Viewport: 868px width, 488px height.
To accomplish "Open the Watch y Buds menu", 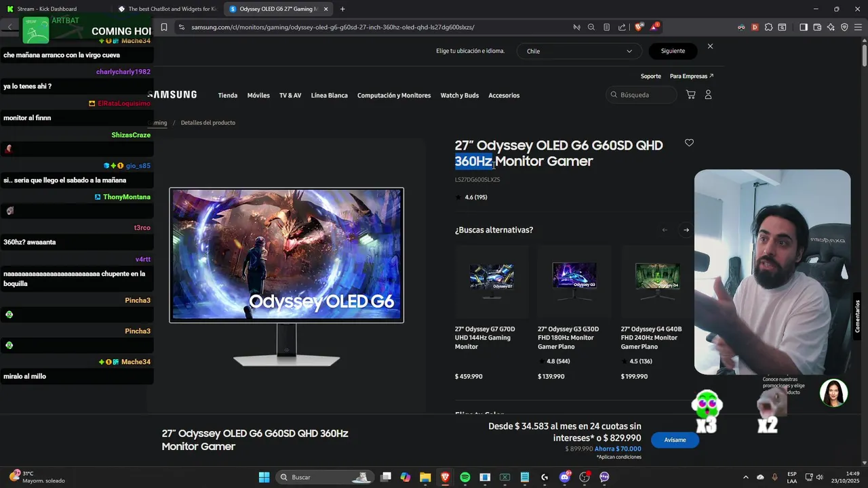I will click(460, 96).
